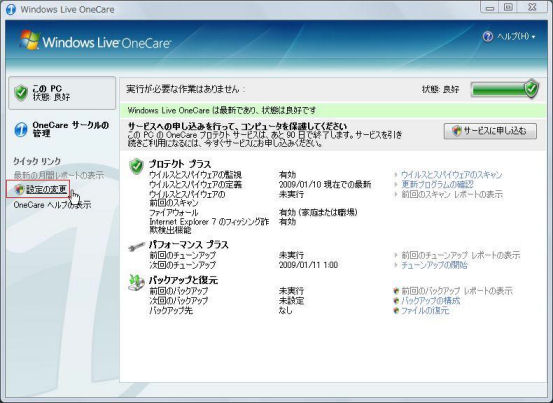The height and width of the screenshot is (403, 553).
Task: Click the OneCare サークルの管理 blue icon
Action: pos(21,130)
